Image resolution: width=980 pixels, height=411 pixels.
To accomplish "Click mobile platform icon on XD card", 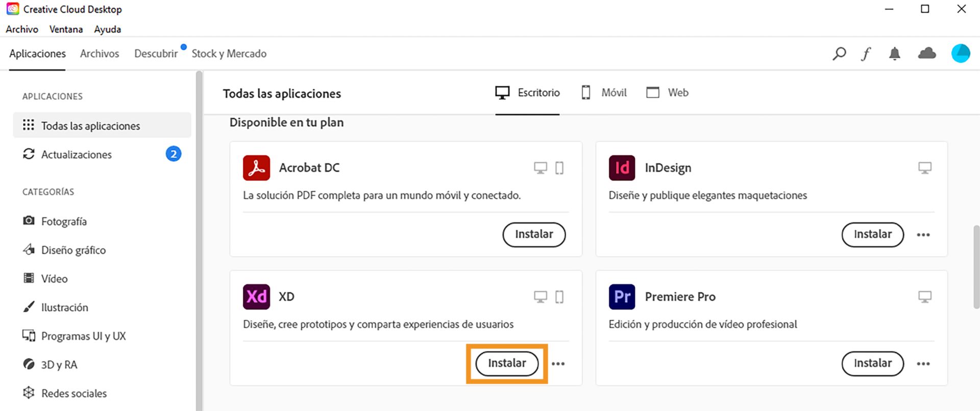I will (559, 297).
